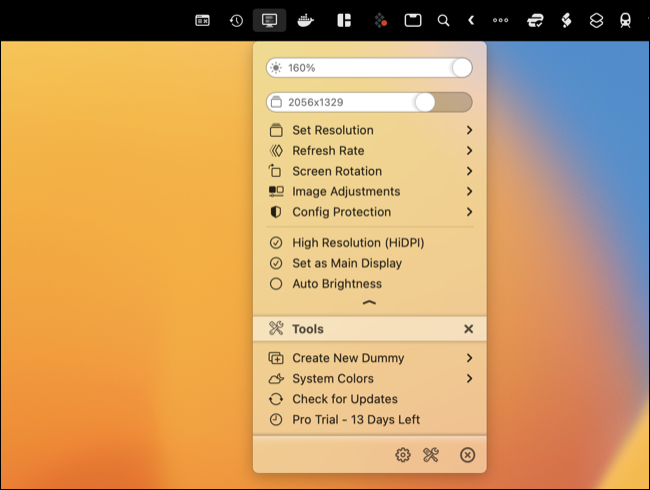Click the stacked layers menu bar icon
Screen dimensions: 650x490
click(595, 20)
